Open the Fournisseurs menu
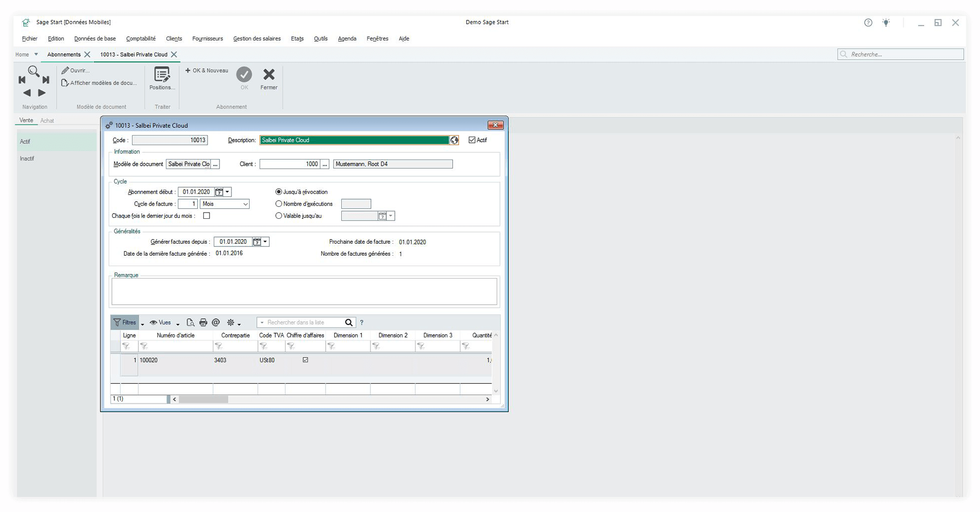980x512 pixels. tap(208, 38)
